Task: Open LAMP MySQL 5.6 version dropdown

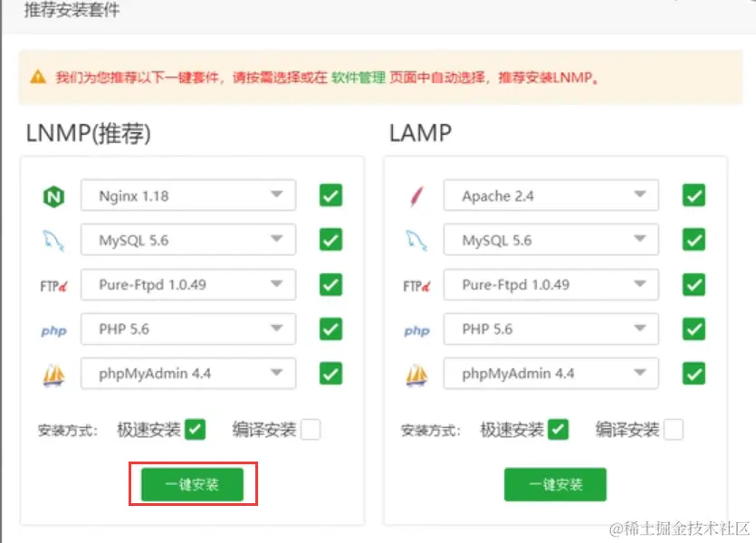Action: point(551,240)
